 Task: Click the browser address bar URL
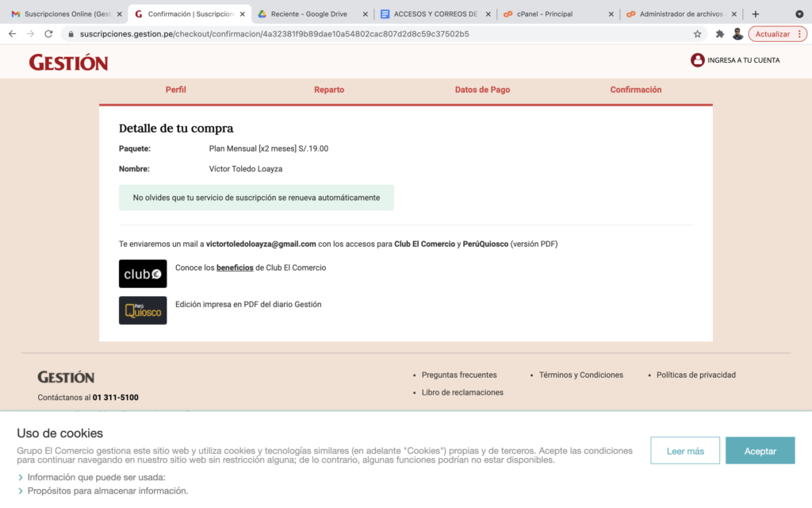274,33
